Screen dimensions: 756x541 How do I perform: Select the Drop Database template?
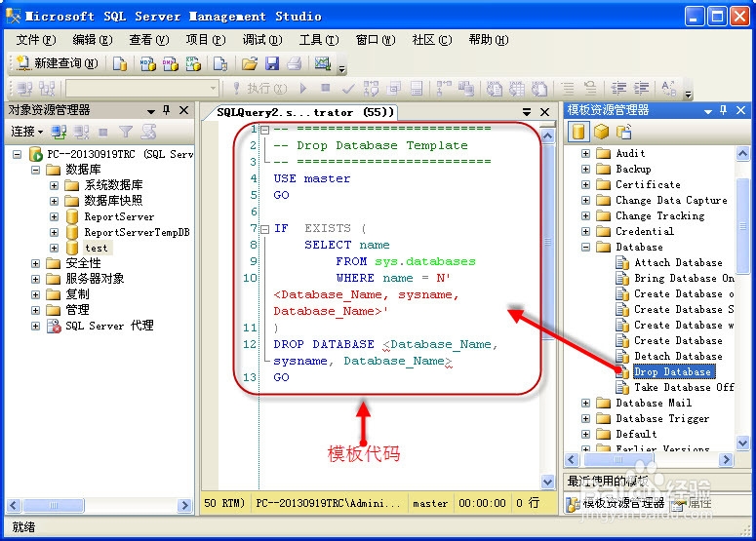672,372
